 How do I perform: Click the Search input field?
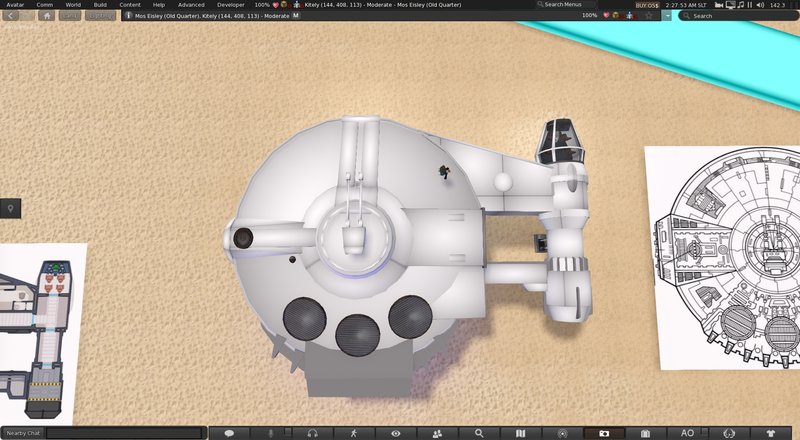click(x=738, y=16)
